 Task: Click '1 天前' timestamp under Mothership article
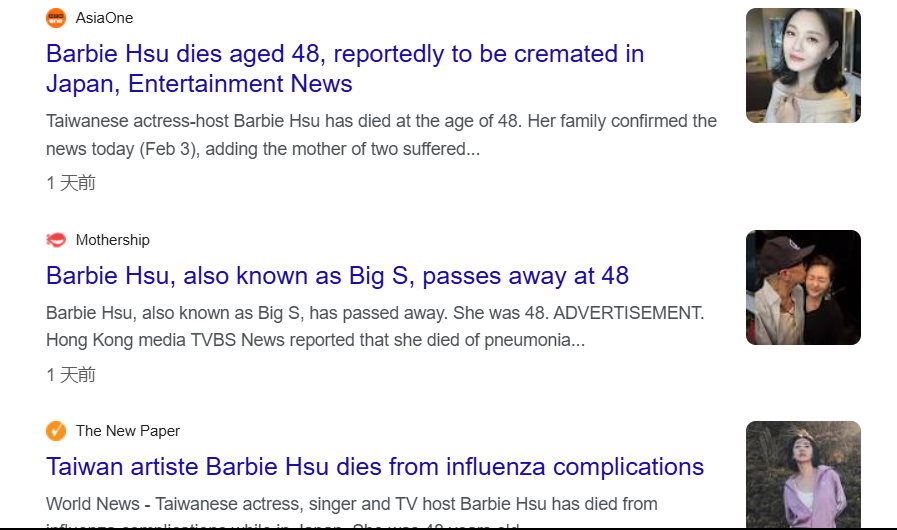click(x=70, y=375)
